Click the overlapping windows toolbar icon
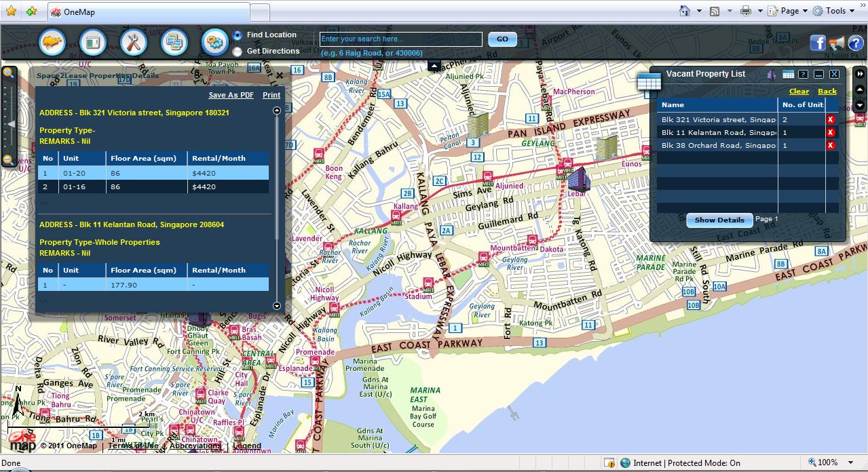 point(174,42)
